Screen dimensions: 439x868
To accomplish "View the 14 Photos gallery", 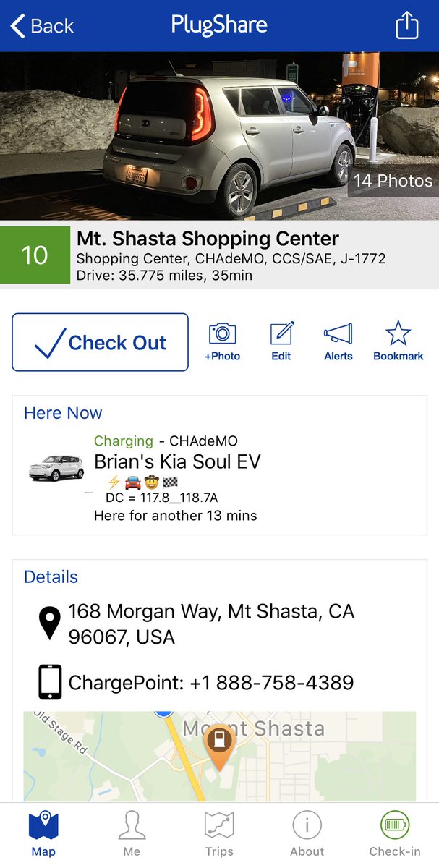I will [x=393, y=180].
